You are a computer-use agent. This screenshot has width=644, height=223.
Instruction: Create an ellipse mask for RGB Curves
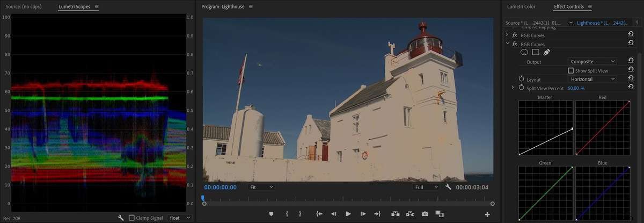coord(524,52)
